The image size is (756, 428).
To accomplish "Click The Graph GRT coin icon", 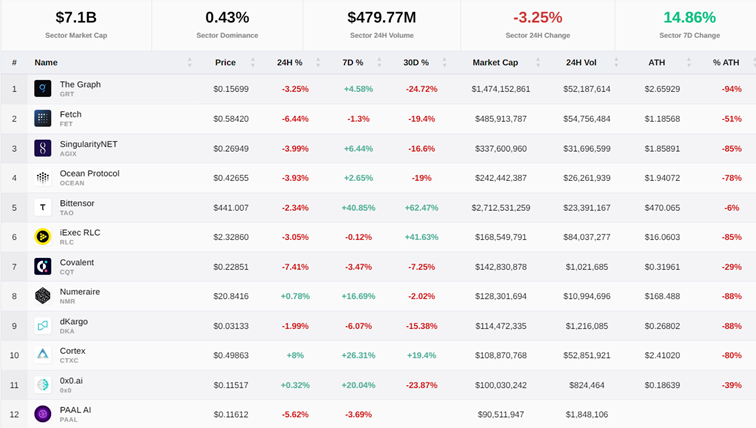I will (43, 89).
